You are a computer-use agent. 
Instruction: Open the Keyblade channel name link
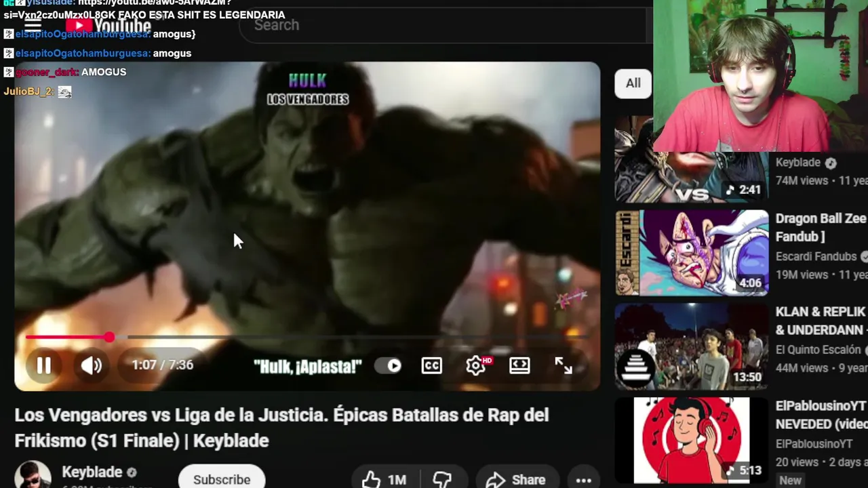tap(92, 472)
